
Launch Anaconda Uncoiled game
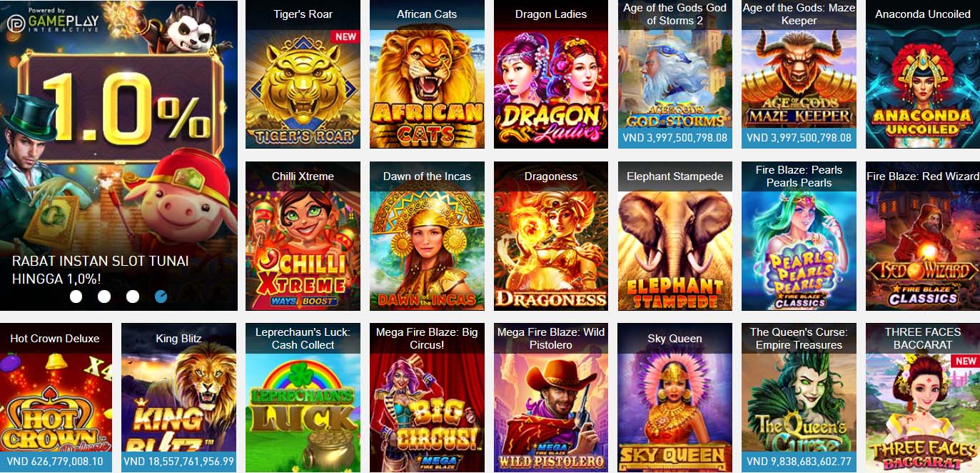tap(923, 74)
